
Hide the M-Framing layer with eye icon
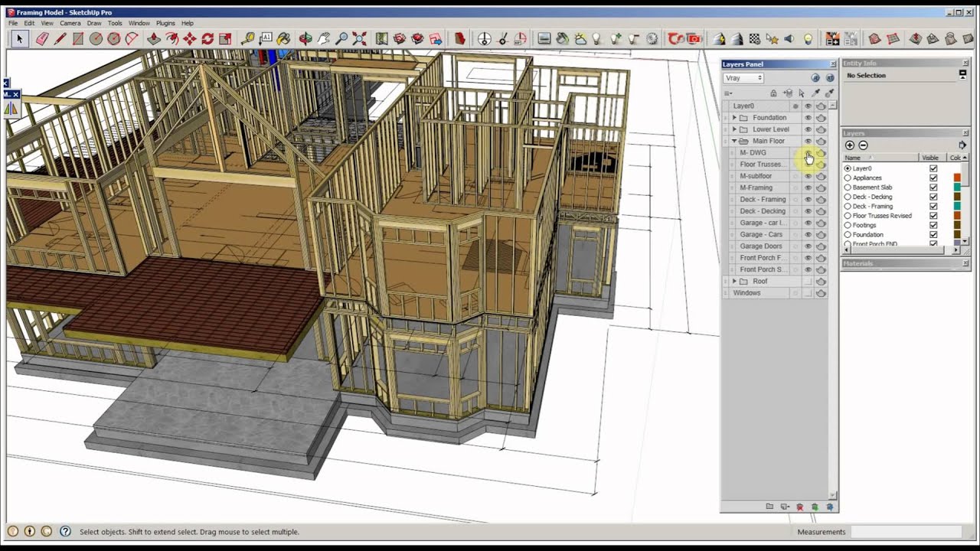[808, 187]
